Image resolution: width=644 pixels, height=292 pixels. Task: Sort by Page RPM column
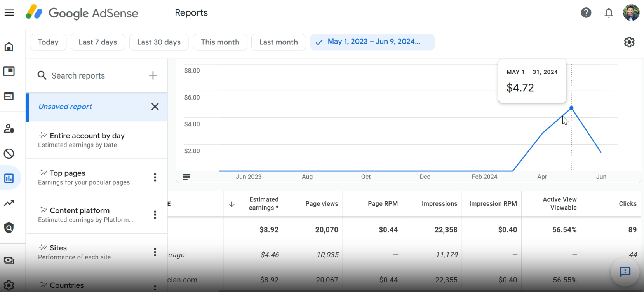pyautogui.click(x=383, y=204)
